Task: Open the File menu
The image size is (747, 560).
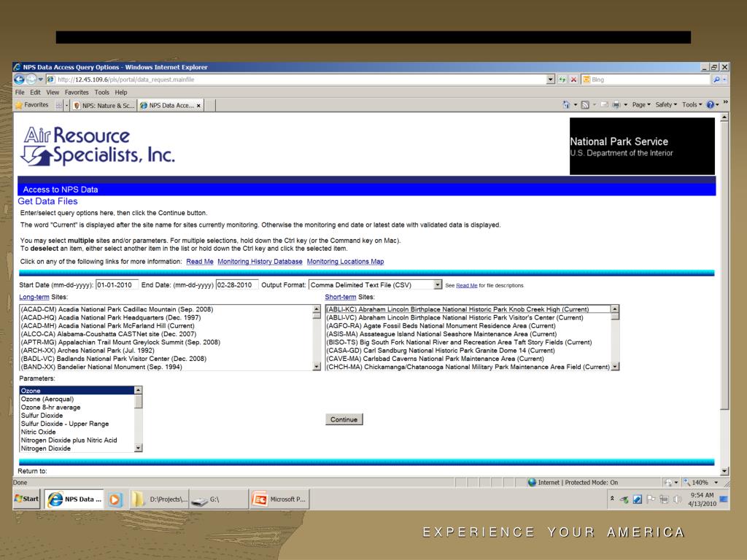Action: (20, 93)
